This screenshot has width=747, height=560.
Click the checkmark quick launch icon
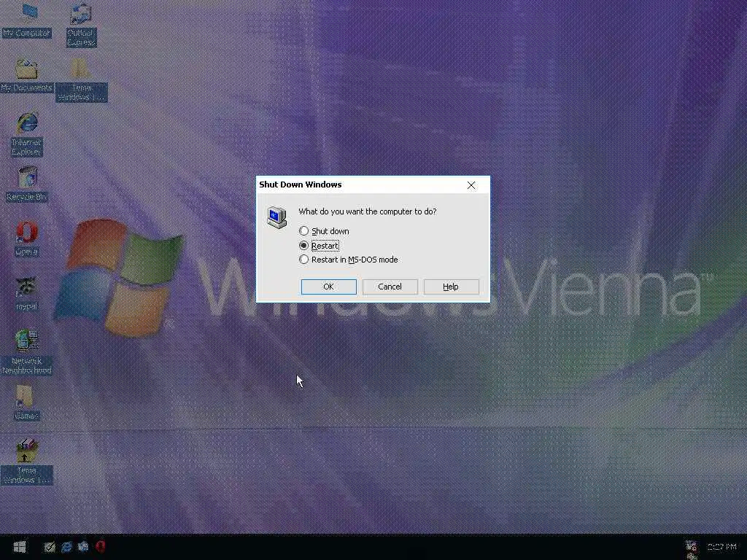tap(50, 547)
